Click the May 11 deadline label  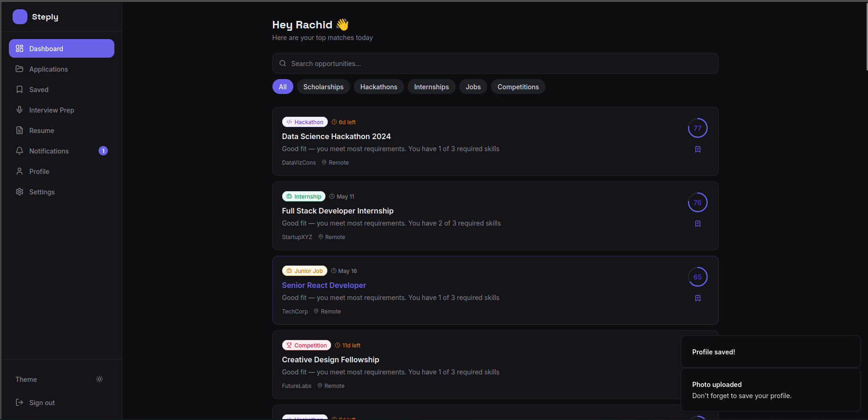coord(342,196)
